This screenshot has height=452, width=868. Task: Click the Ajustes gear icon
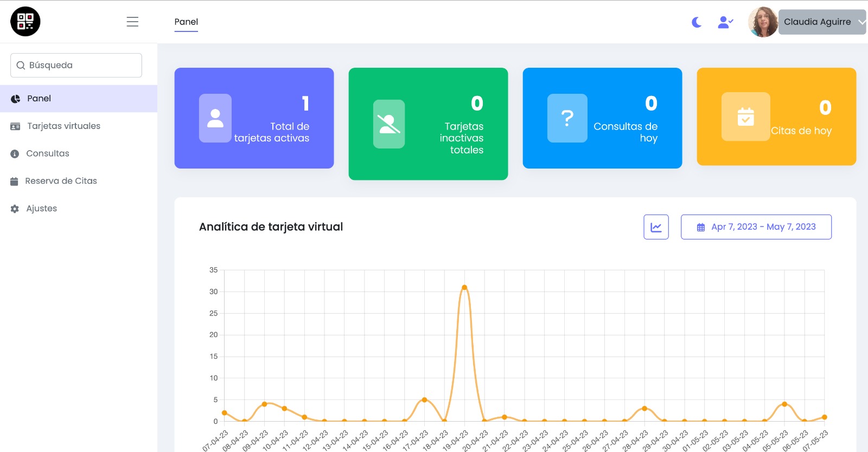click(15, 209)
